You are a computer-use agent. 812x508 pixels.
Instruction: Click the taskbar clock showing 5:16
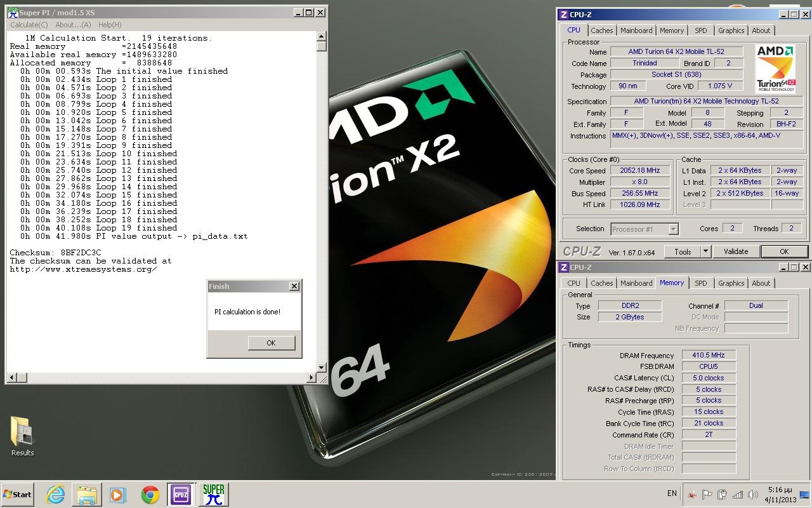click(780, 495)
